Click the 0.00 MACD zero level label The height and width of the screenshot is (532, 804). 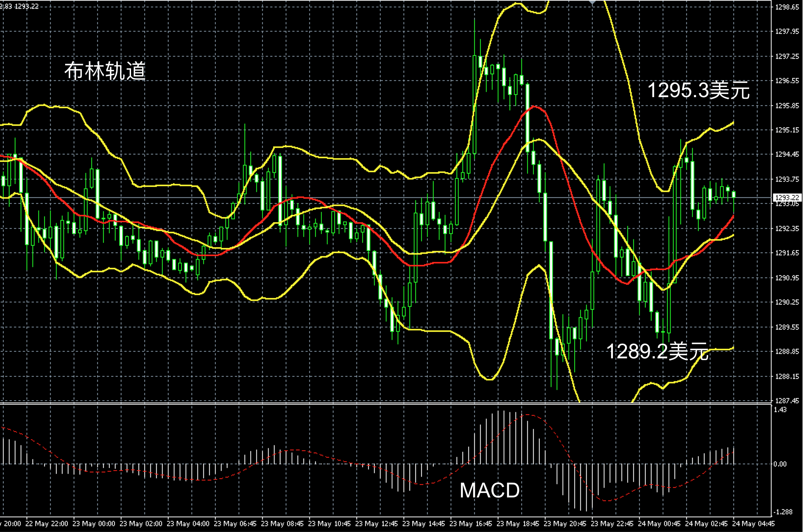pos(780,464)
